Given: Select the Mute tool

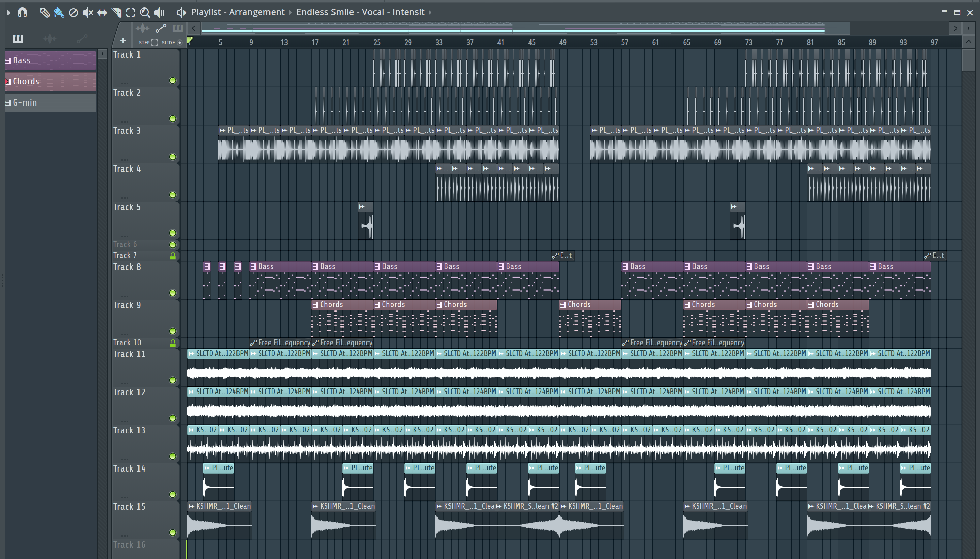Looking at the screenshot, I should pos(87,12).
